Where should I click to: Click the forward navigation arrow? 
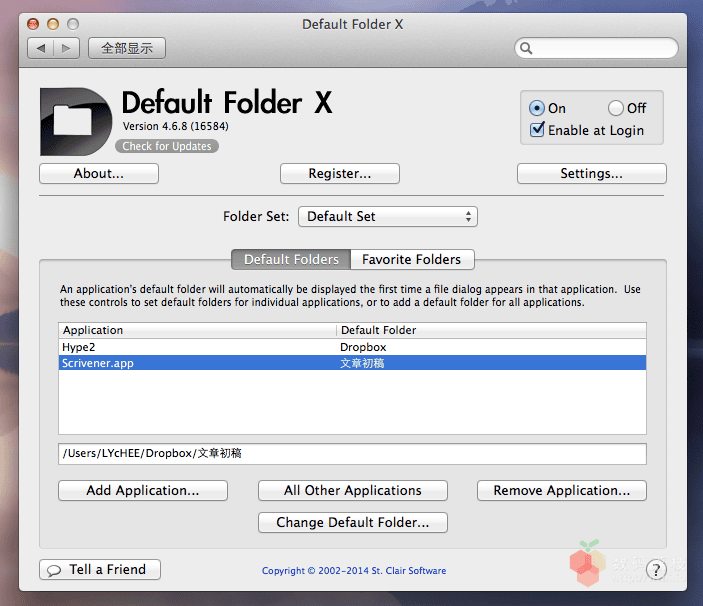tap(66, 48)
